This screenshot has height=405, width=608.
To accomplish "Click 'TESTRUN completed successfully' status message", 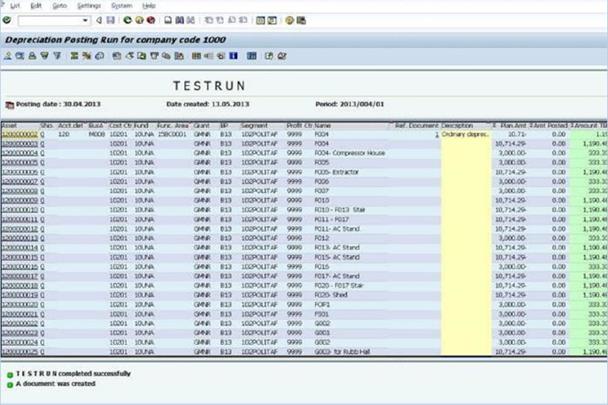I will point(73,374).
